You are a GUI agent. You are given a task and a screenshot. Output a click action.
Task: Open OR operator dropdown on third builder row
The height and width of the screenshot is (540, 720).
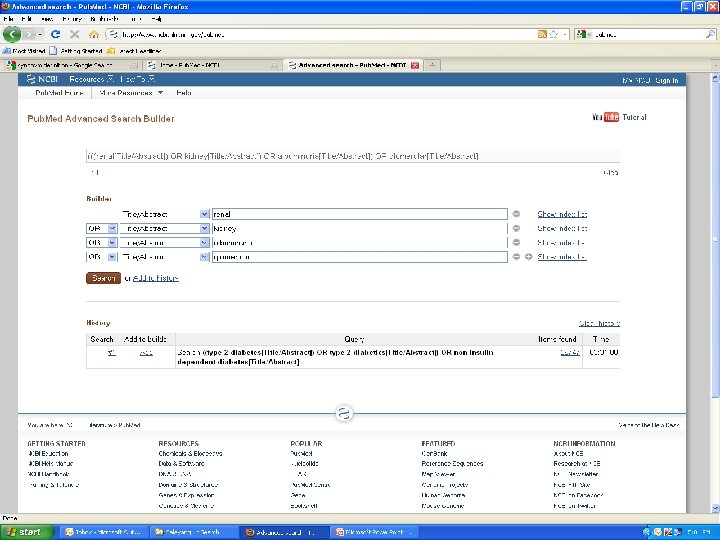[112, 242]
